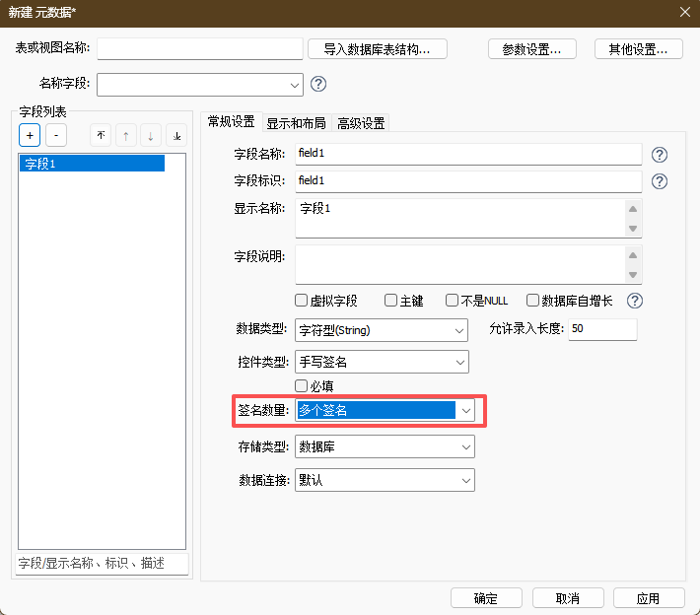Viewport: 700px width, 615px height.
Task: Expand the 存储类型 dropdown
Action: pos(465,447)
